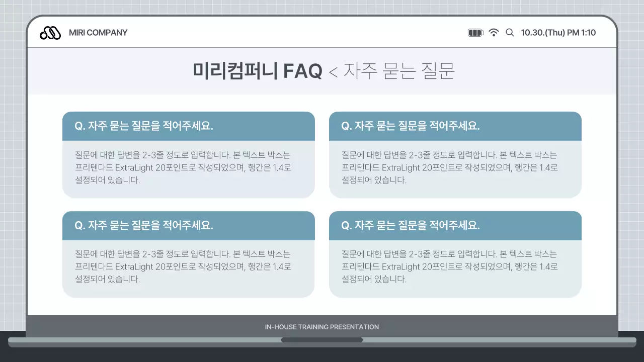Open search with the magnifier icon
Image resolution: width=644 pixels, height=362 pixels.
coord(509,32)
